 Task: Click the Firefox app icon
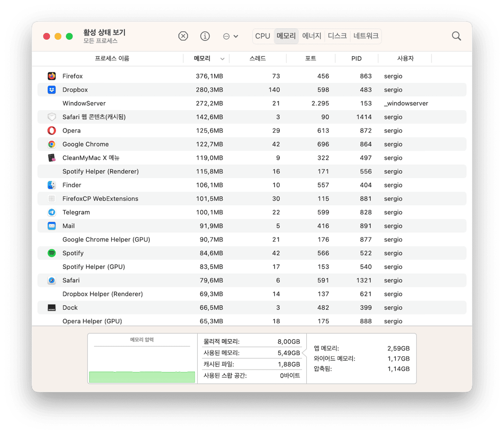pyautogui.click(x=51, y=76)
